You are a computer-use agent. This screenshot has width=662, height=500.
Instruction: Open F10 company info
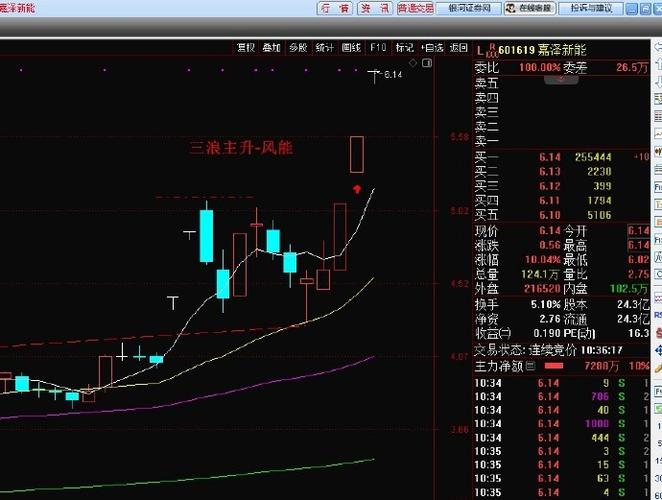378,47
